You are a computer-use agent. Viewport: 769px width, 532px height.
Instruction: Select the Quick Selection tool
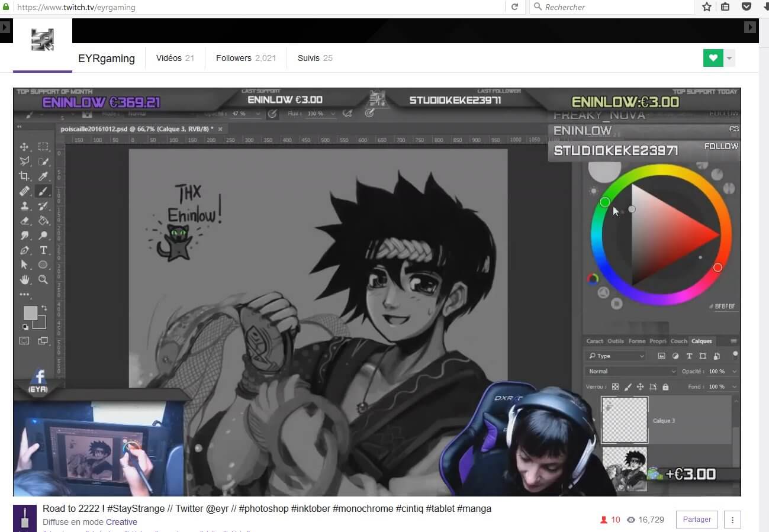pos(43,162)
